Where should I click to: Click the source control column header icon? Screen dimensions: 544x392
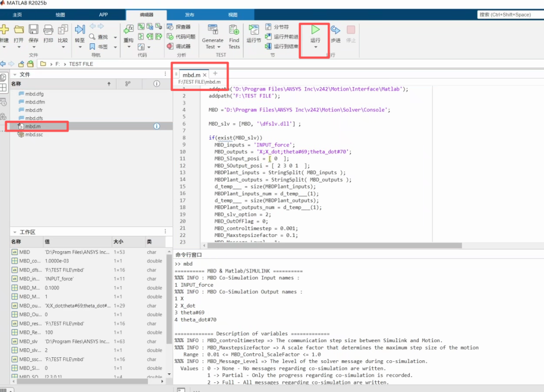pos(128,84)
